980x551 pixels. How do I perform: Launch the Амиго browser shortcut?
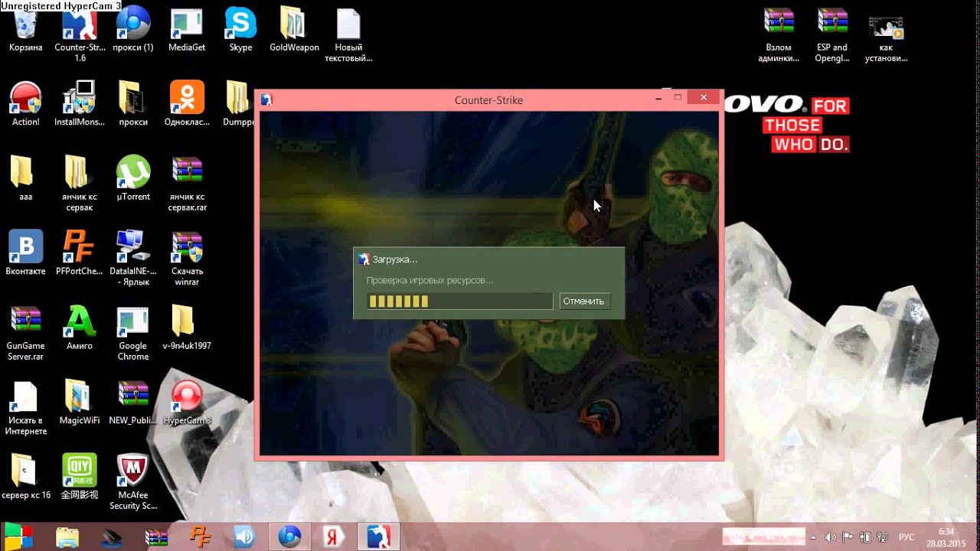(x=80, y=328)
